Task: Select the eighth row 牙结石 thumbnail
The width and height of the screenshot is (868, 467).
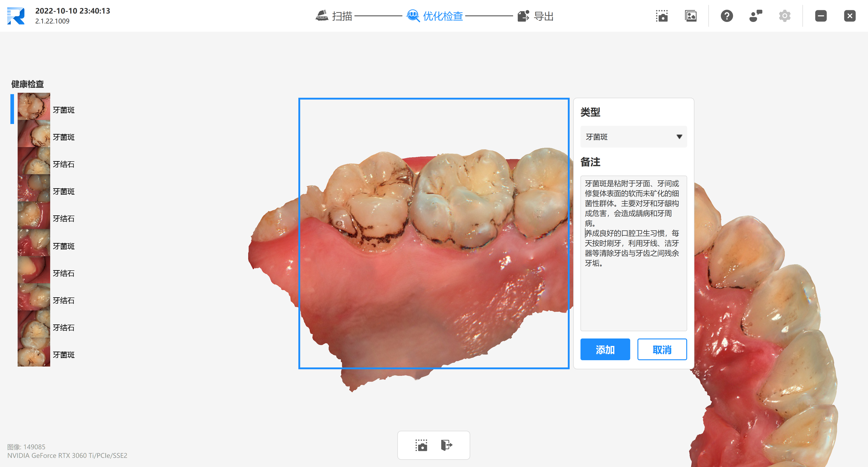Action: click(x=34, y=297)
